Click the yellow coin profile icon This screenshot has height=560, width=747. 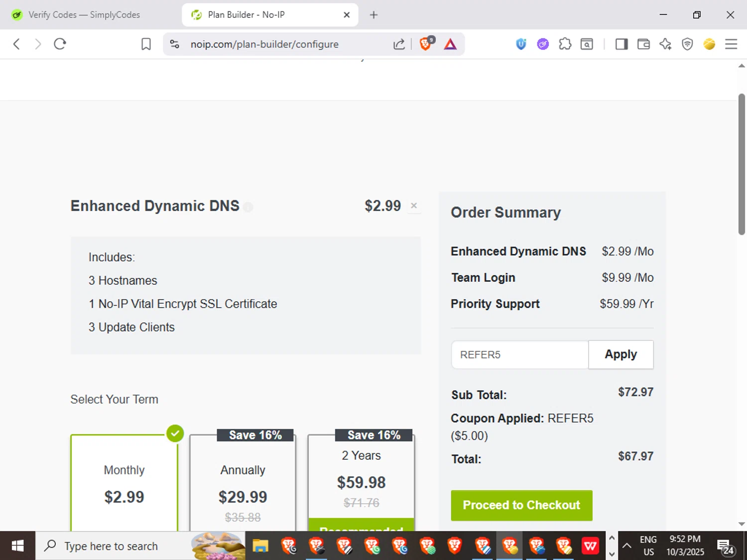709,44
